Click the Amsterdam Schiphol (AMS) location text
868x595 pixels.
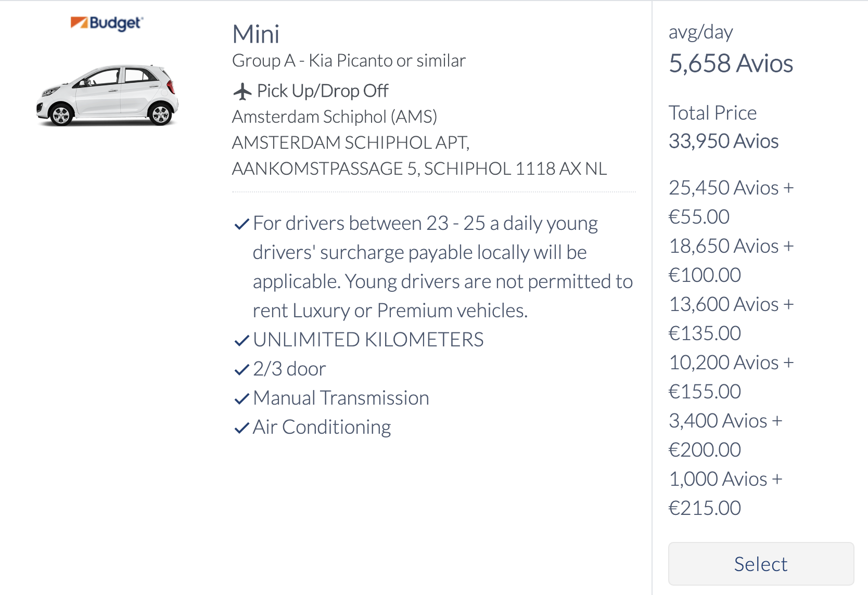[335, 117]
